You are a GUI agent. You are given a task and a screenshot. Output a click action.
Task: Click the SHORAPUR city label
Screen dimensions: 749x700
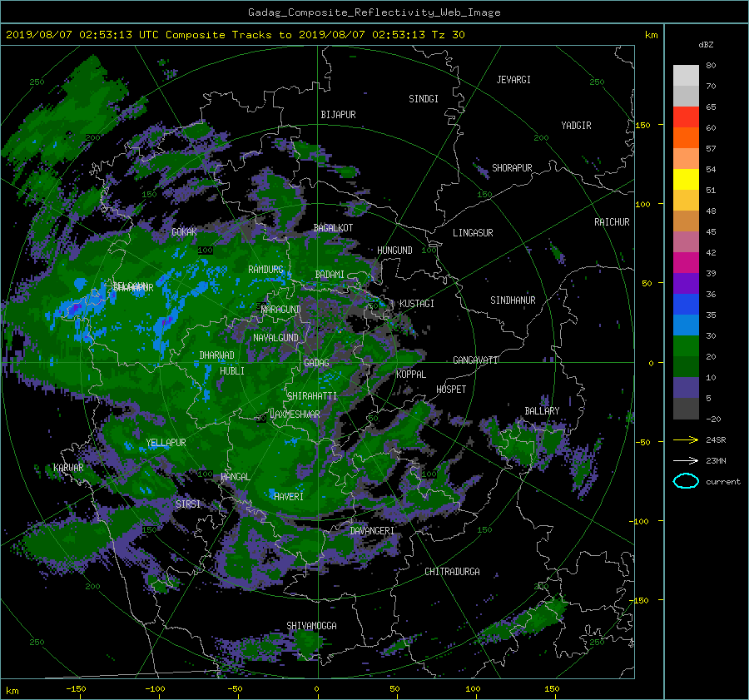click(x=512, y=167)
